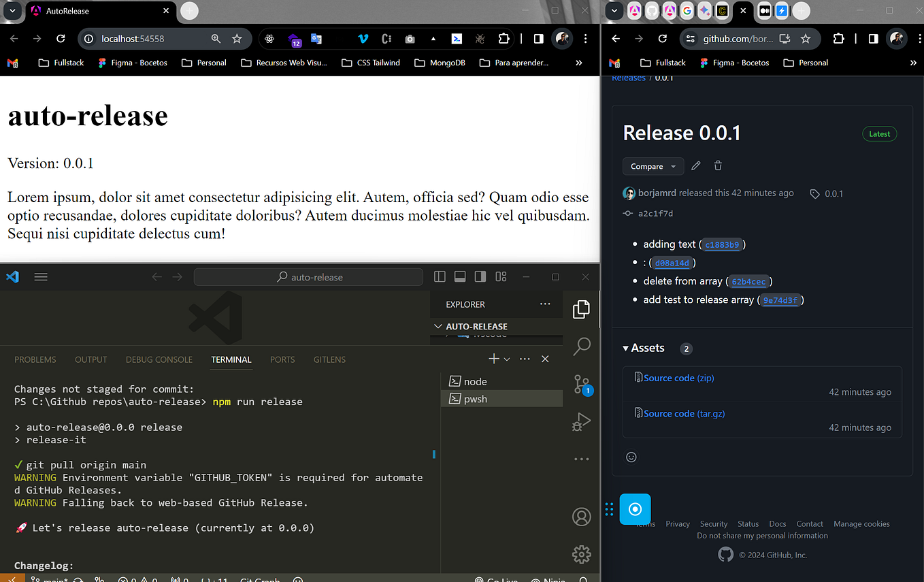Open the Compare dropdown on the GitHub release
Image resolution: width=924 pixels, height=582 pixels.
pos(652,166)
